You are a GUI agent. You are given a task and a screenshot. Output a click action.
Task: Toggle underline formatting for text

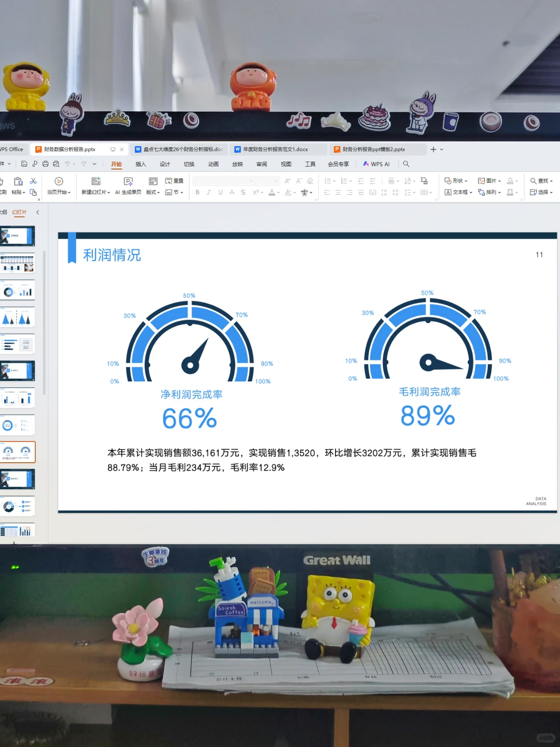click(220, 191)
